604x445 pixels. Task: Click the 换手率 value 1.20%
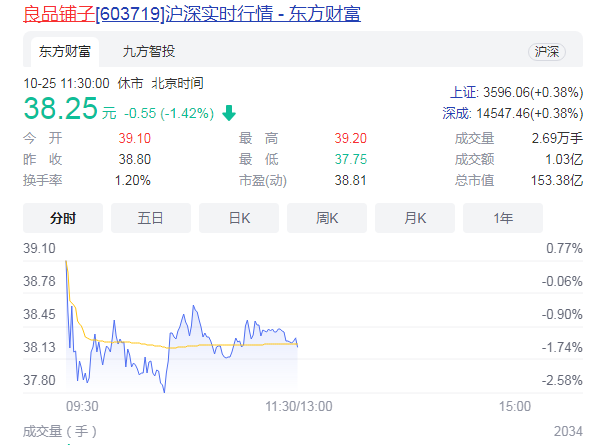133,180
